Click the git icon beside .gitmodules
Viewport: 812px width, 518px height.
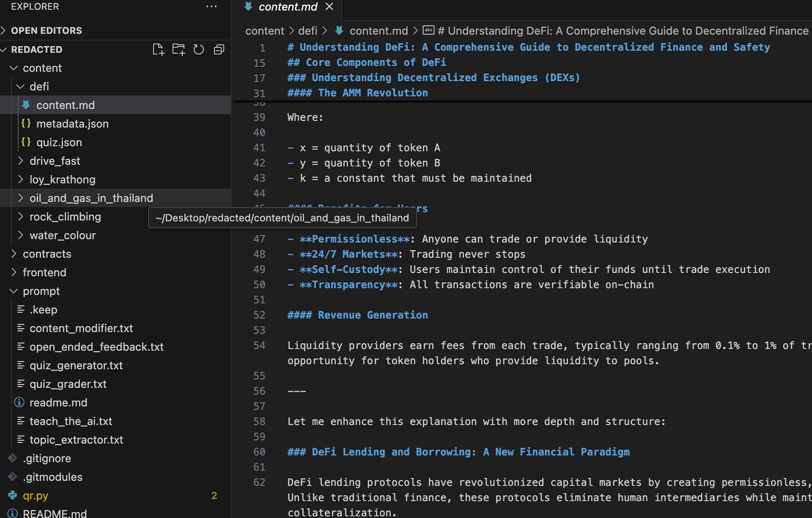(x=13, y=477)
